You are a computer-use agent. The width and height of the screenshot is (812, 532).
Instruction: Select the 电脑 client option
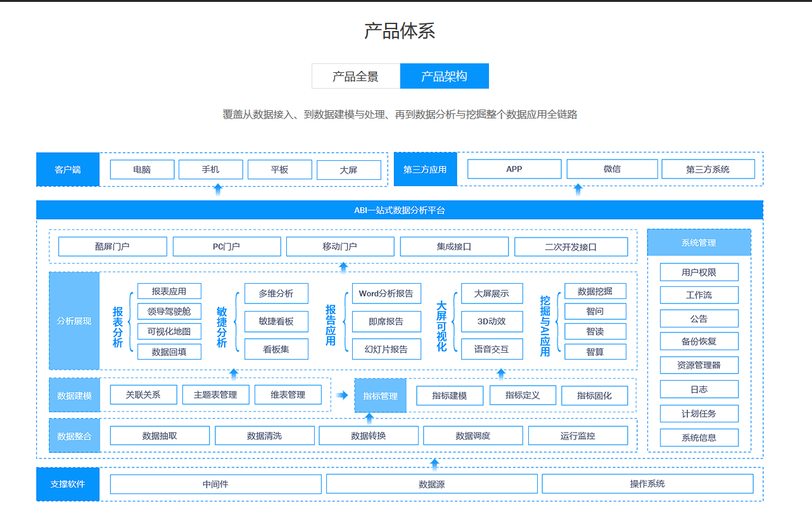(x=142, y=169)
